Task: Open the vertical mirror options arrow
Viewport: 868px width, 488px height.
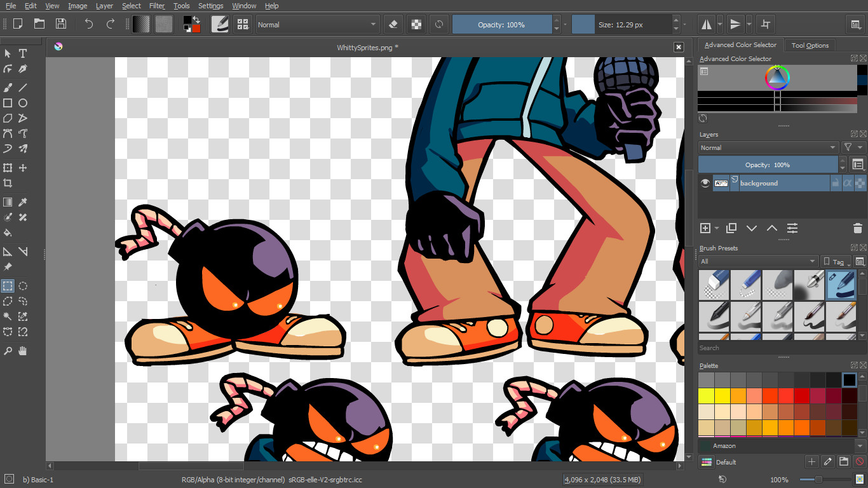Action: click(749, 24)
